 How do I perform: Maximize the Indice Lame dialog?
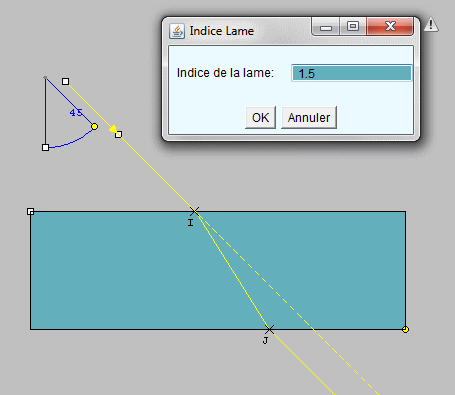[353, 27]
